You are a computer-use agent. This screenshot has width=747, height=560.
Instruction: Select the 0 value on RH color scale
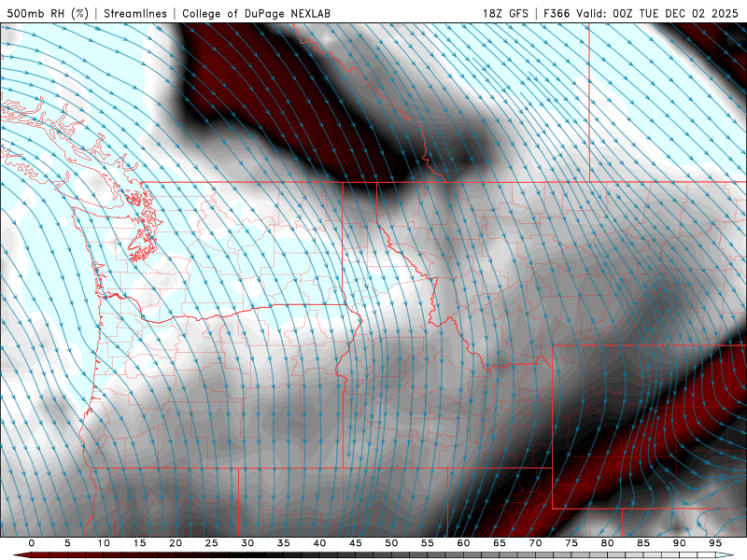[x=32, y=543]
